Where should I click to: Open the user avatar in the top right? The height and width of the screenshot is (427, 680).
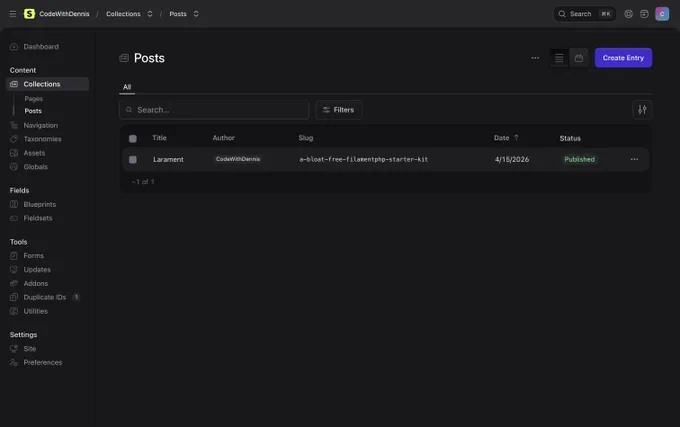click(x=662, y=14)
